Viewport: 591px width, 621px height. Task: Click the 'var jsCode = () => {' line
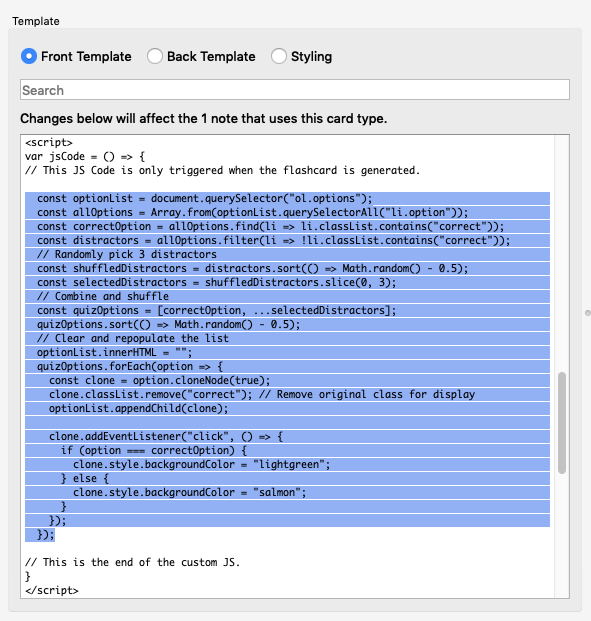tap(85, 156)
